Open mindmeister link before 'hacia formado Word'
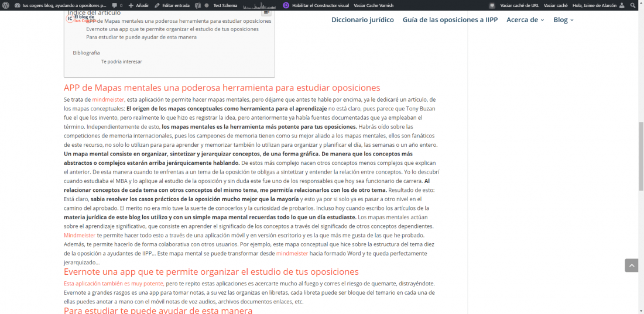The height and width of the screenshot is (314, 644). click(292, 253)
